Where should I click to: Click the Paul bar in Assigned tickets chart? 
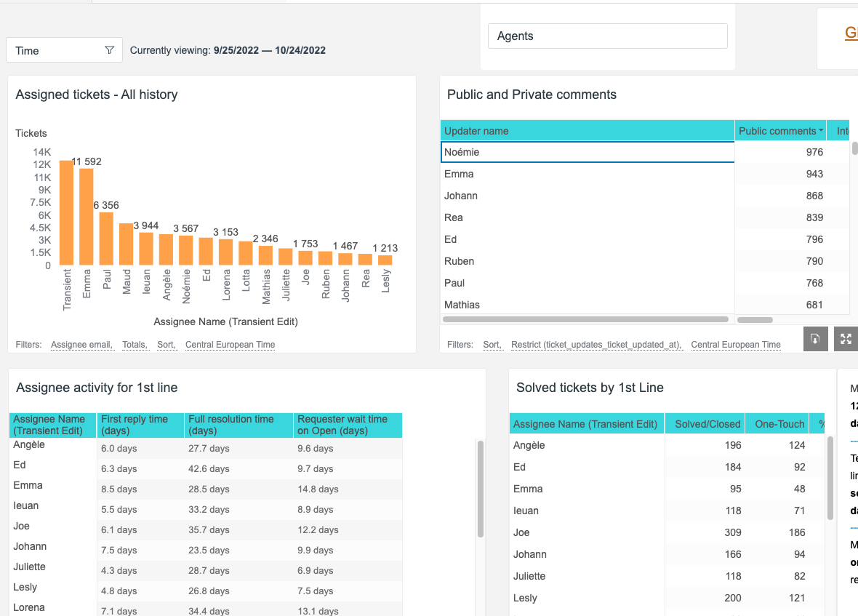(106, 239)
